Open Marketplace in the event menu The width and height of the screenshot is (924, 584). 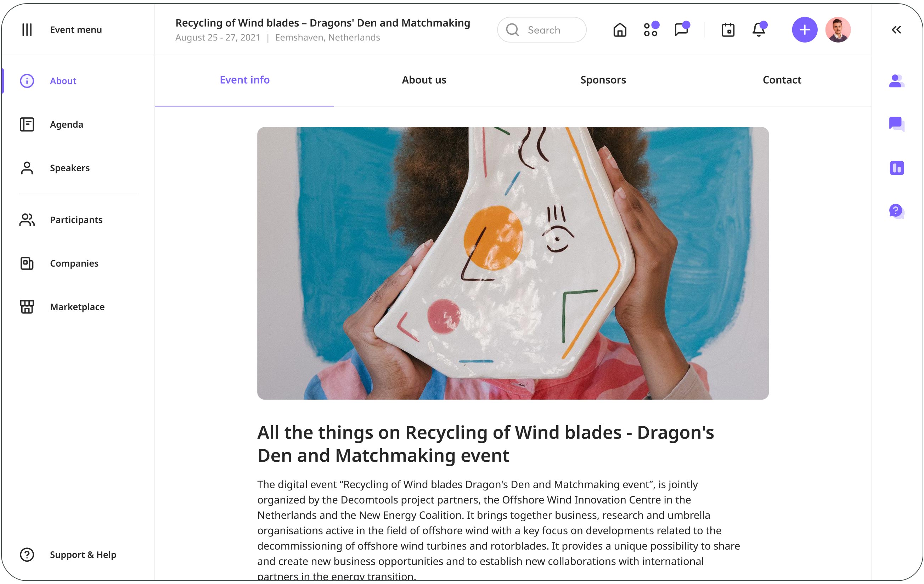[x=78, y=307]
